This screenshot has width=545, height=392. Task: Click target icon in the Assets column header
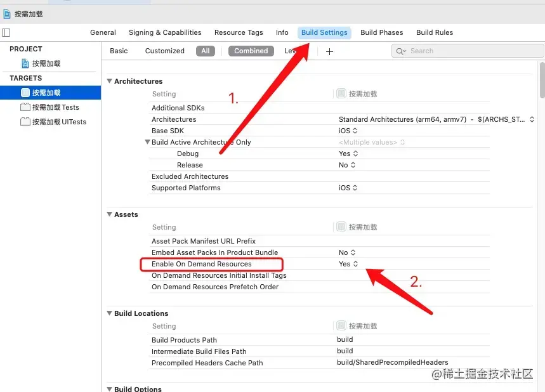[x=341, y=226]
